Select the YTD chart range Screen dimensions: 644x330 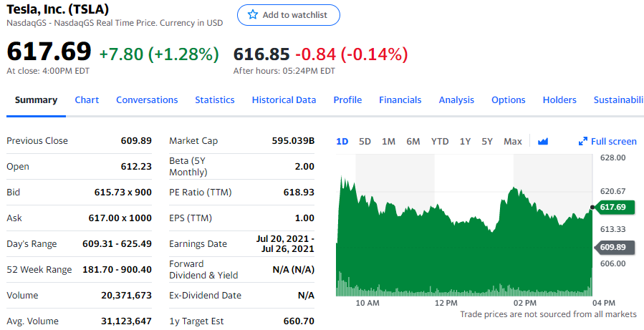click(x=440, y=141)
